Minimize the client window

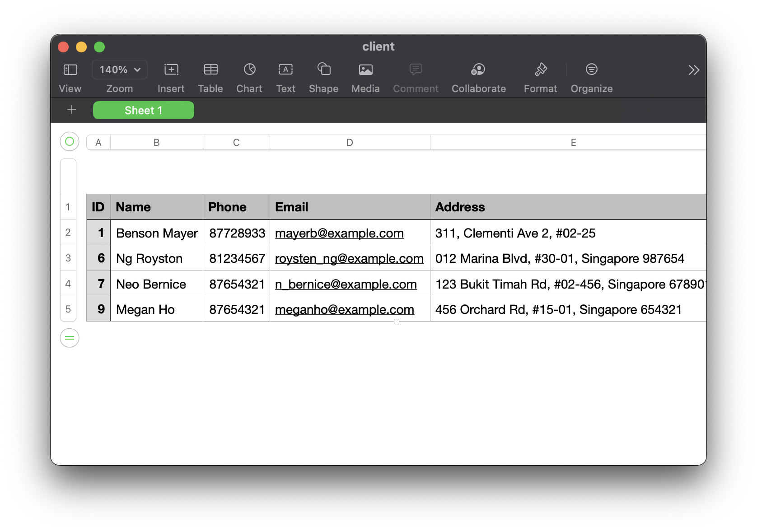[81, 47]
